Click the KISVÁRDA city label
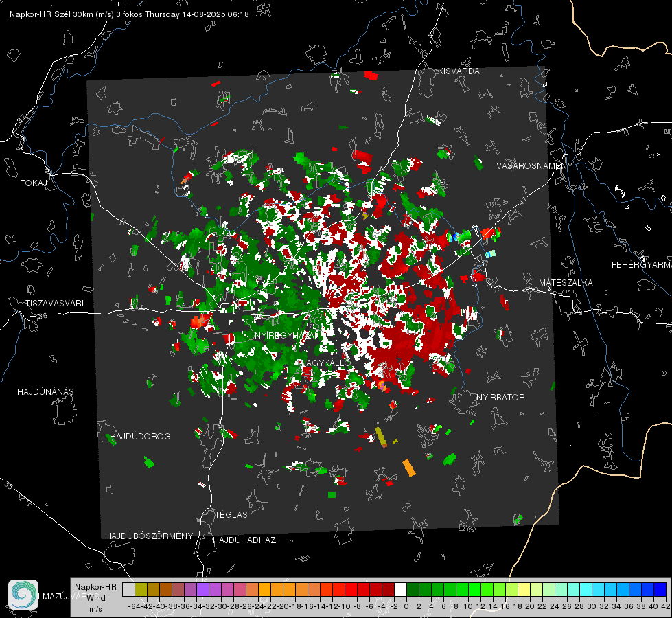The image size is (672, 618). [x=458, y=71]
